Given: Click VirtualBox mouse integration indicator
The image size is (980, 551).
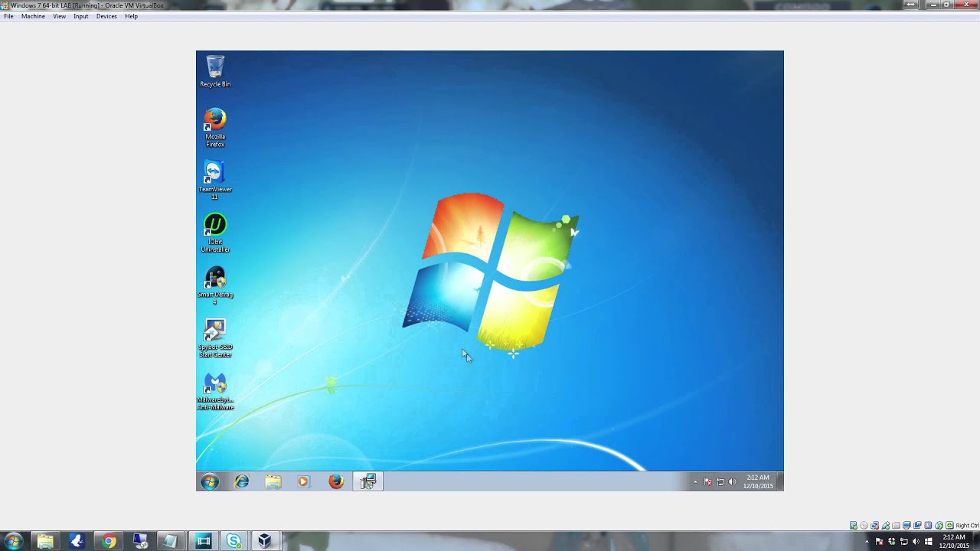Looking at the screenshot, I should click(939, 525).
